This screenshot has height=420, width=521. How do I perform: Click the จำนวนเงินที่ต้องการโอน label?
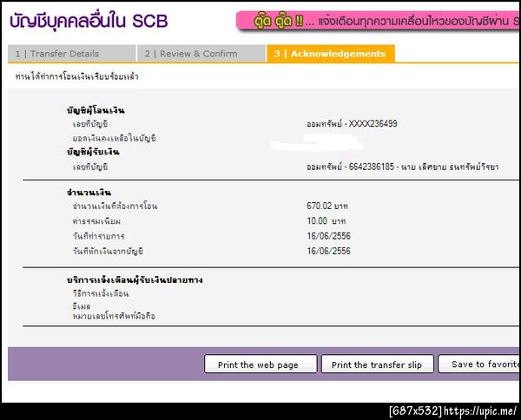click(115, 207)
